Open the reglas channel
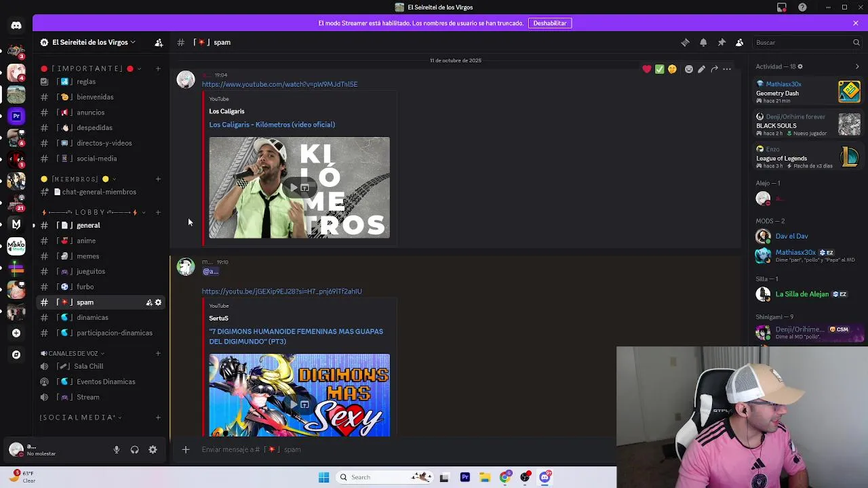 [x=102, y=81]
